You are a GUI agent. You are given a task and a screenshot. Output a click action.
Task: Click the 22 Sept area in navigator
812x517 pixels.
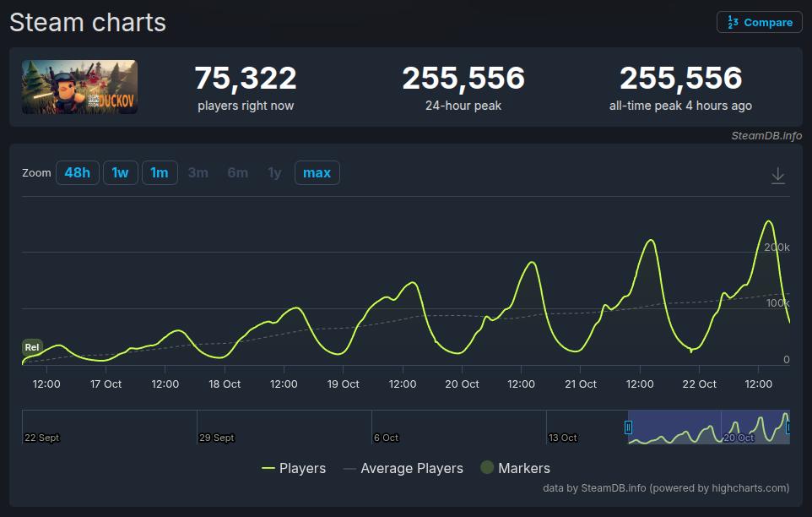(x=42, y=438)
